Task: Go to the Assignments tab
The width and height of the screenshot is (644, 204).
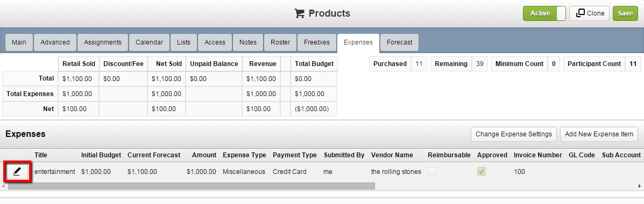Action: point(103,42)
